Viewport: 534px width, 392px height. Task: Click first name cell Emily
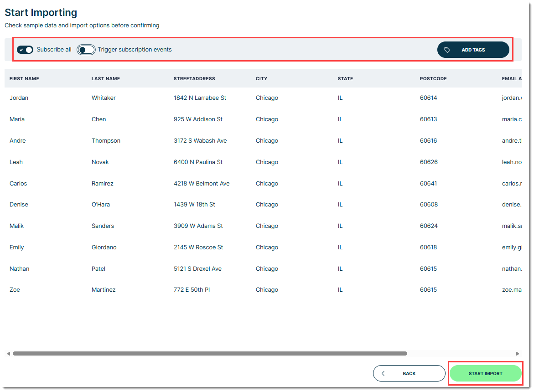[17, 248]
